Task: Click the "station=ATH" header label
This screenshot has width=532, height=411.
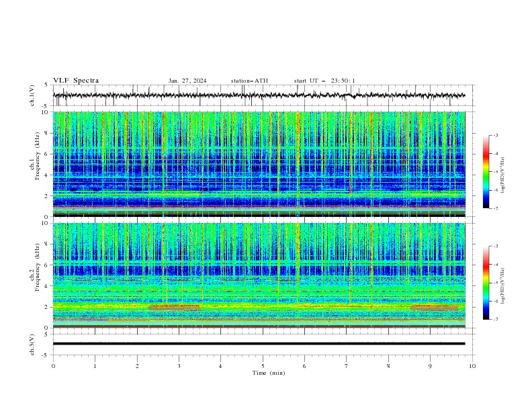Action: (249, 81)
